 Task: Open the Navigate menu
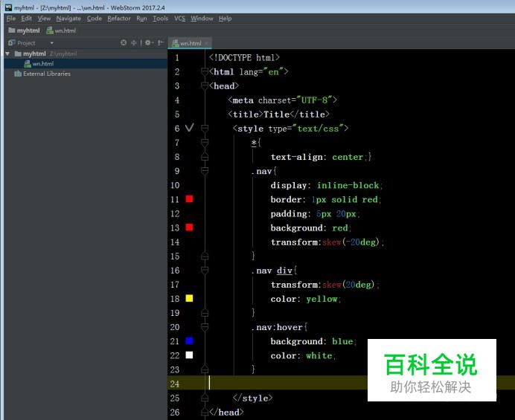coord(68,19)
